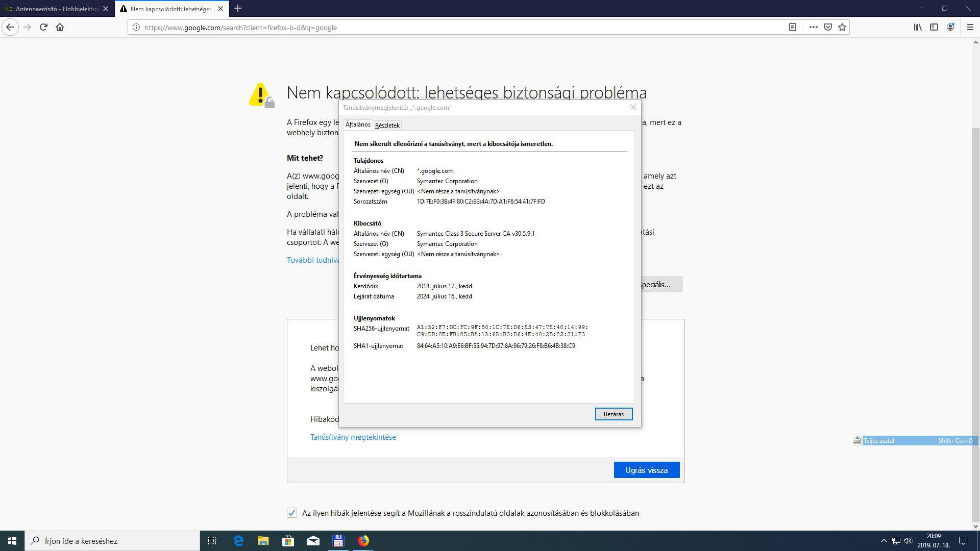Image resolution: width=980 pixels, height=551 pixels.
Task: Click the site information icon in the address bar
Action: (x=136, y=28)
